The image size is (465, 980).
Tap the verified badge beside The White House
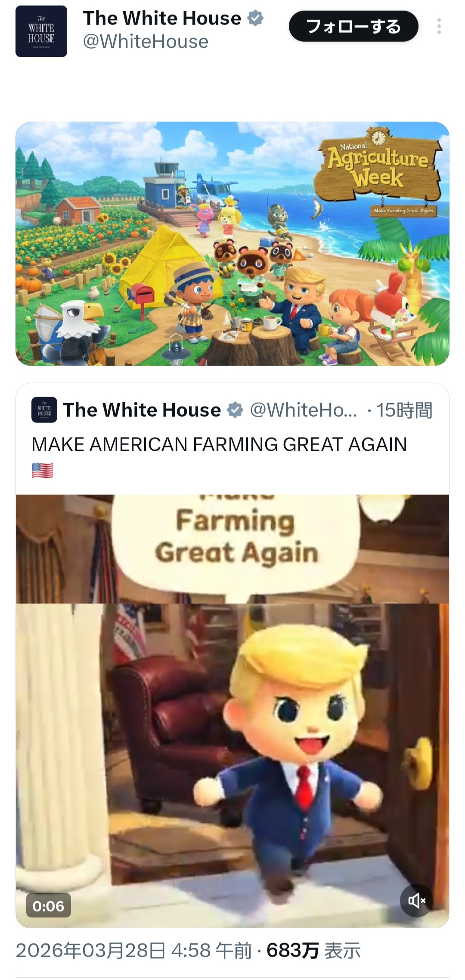255,19
